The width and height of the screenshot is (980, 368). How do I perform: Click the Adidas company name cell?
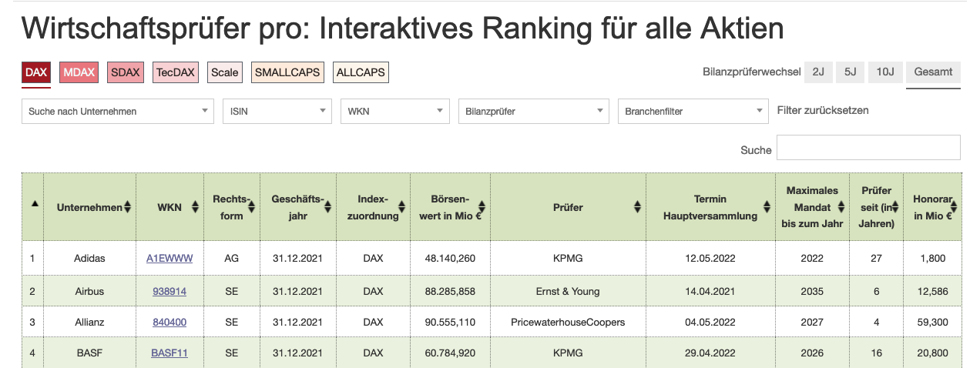[x=90, y=258]
